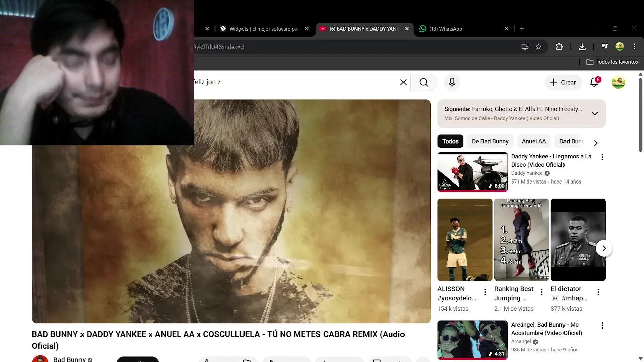This screenshot has height=362, width=644.
Task: Close the Widgets tab
Action: tap(307, 29)
